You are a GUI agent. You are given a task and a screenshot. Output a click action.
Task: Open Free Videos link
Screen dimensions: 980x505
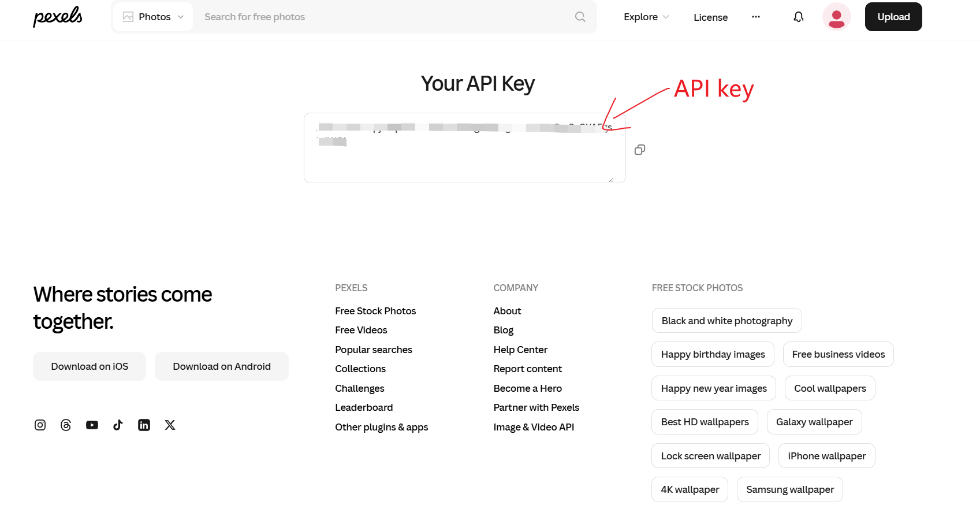(361, 330)
